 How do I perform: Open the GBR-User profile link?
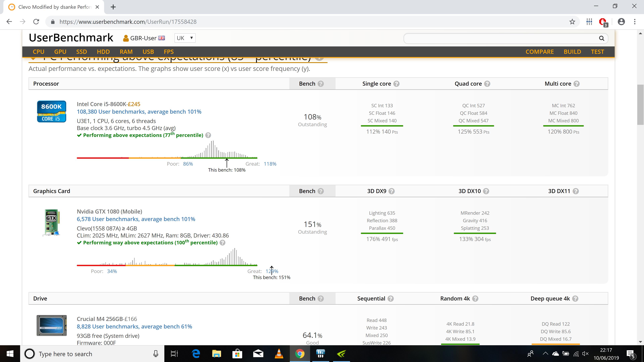click(x=144, y=38)
